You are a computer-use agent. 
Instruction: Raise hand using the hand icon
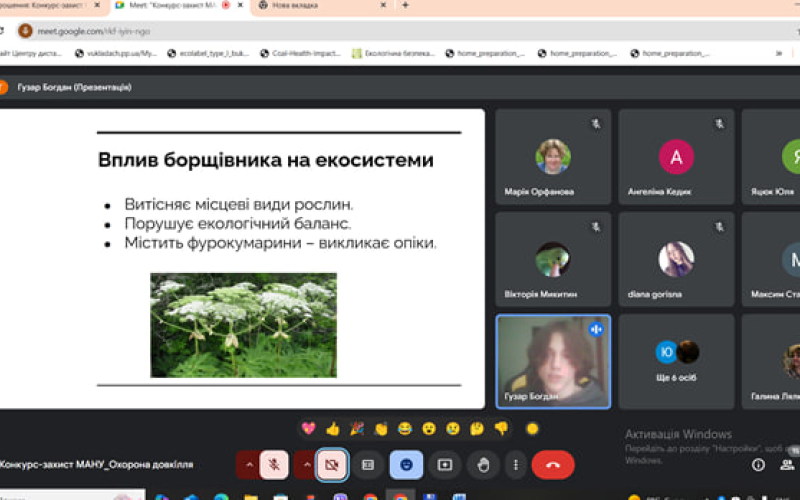click(483, 464)
